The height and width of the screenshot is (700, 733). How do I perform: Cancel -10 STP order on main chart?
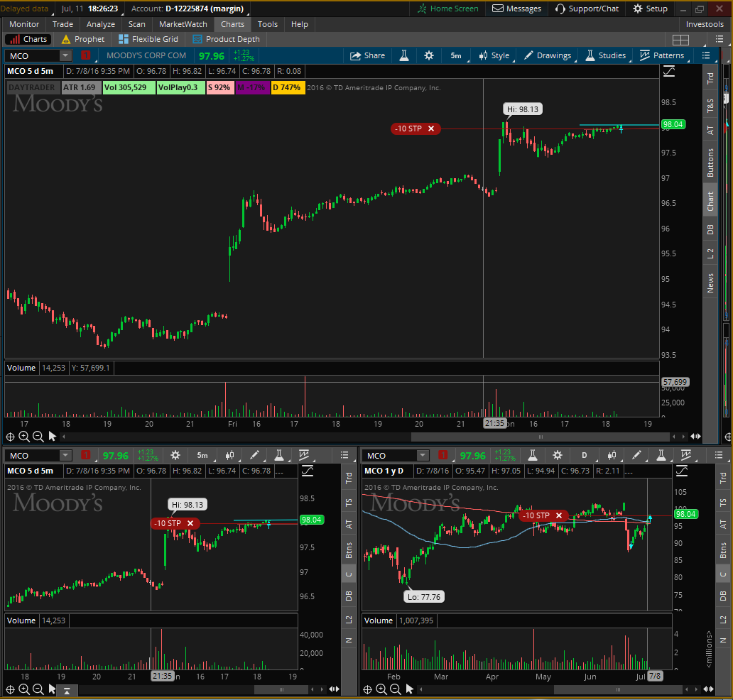click(x=431, y=128)
